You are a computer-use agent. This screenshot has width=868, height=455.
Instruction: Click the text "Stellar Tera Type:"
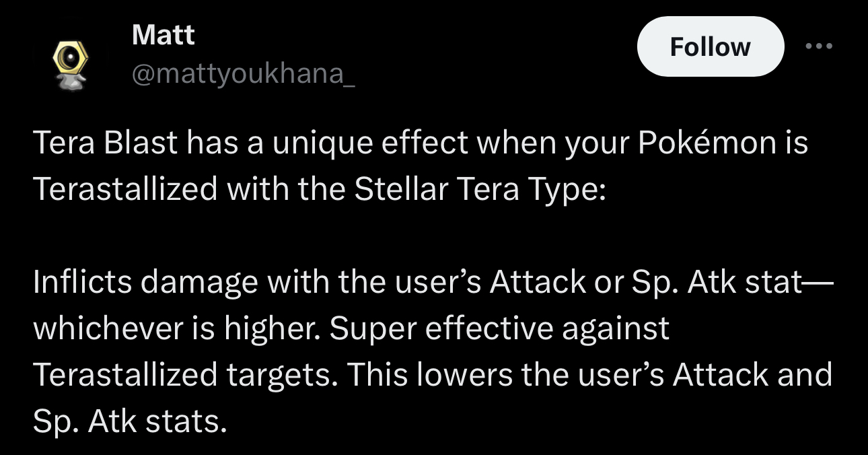tap(480, 189)
